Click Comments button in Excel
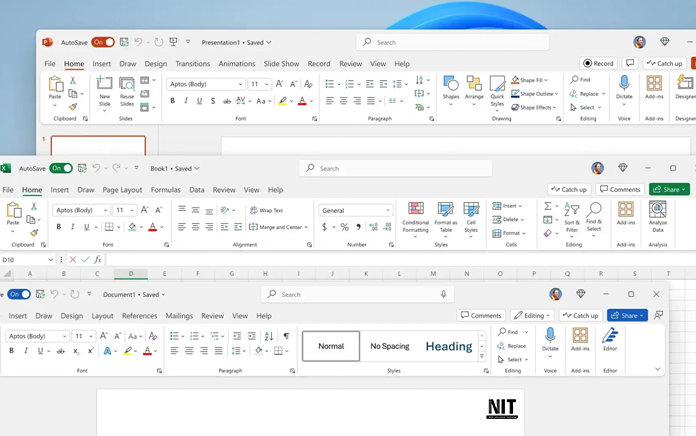This screenshot has width=696, height=436. pyautogui.click(x=620, y=189)
